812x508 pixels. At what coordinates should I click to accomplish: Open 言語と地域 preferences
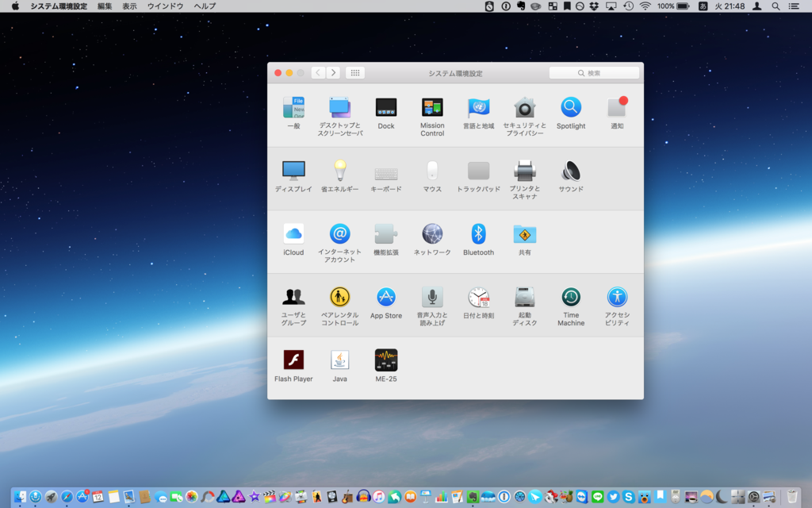478,113
